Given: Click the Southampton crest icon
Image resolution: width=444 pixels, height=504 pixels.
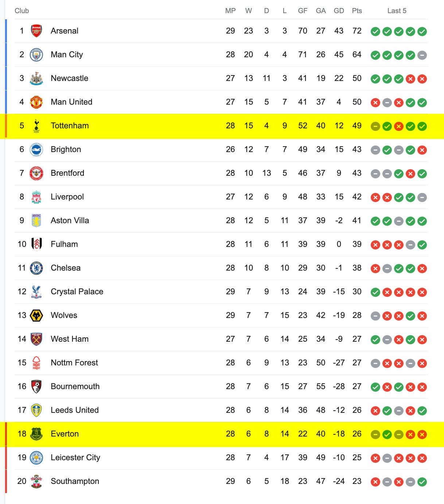Looking at the screenshot, I should point(36,481).
